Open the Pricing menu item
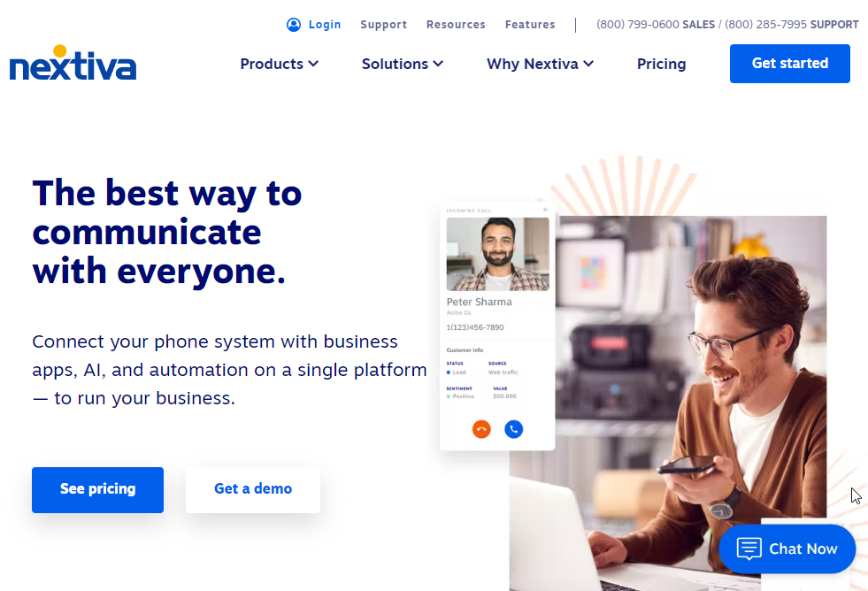 click(661, 64)
